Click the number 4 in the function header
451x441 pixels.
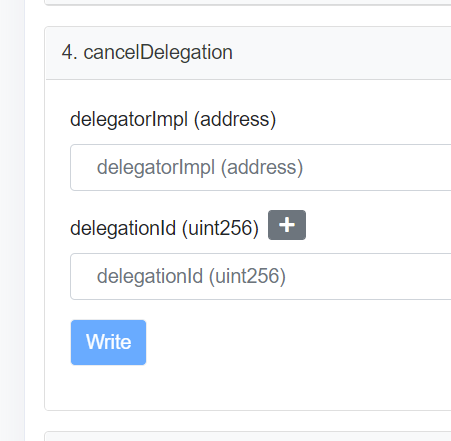pos(68,53)
